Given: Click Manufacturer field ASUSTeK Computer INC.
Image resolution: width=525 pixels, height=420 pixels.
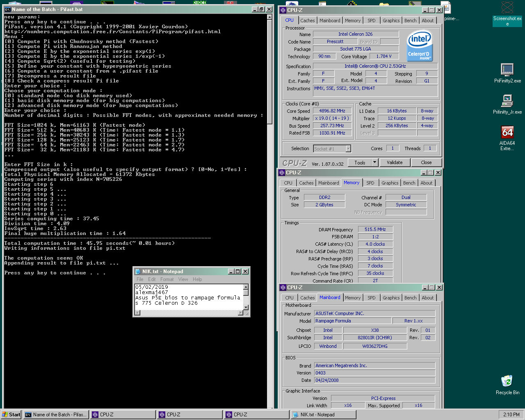Looking at the screenshot, I should coord(374,313).
